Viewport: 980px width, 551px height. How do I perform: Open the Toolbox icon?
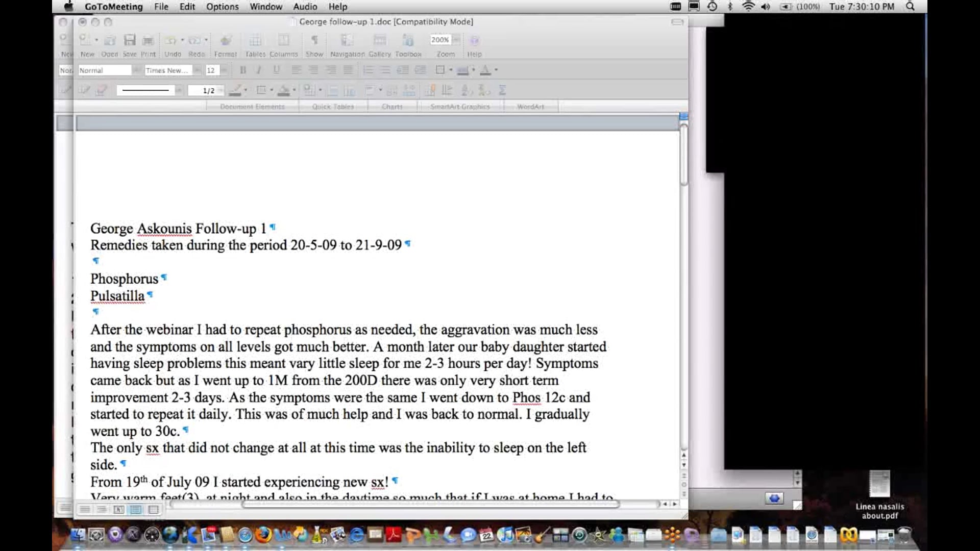408,40
